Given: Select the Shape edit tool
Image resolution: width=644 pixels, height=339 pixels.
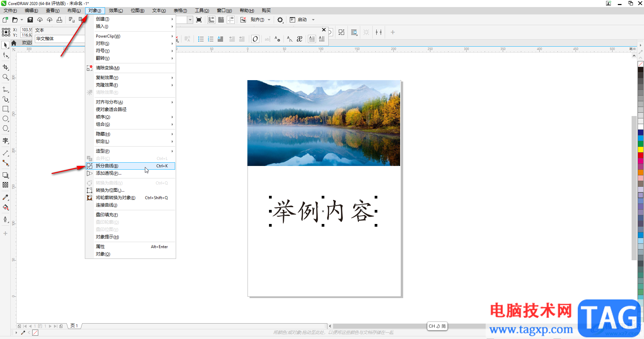Looking at the screenshot, I should pos(5,55).
